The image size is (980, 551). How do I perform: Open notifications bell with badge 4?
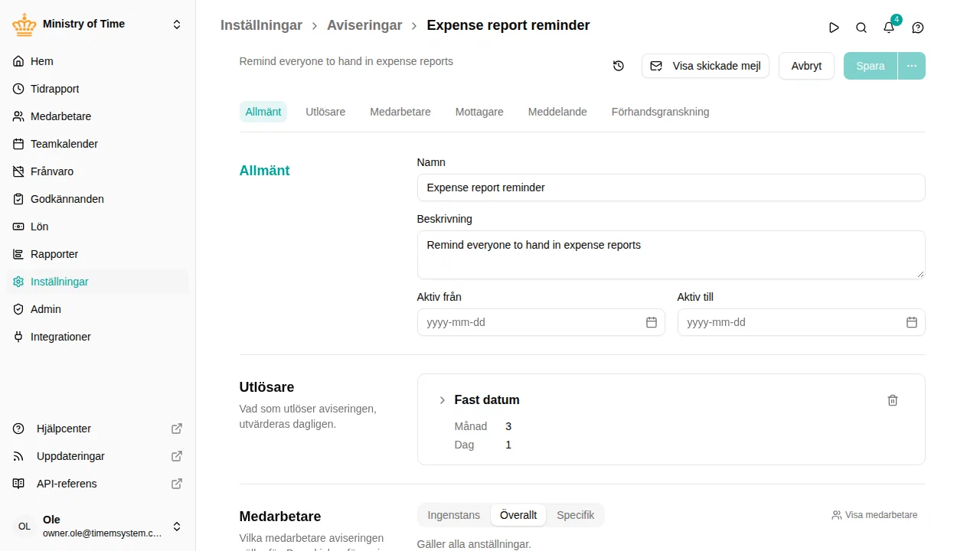coord(889,28)
